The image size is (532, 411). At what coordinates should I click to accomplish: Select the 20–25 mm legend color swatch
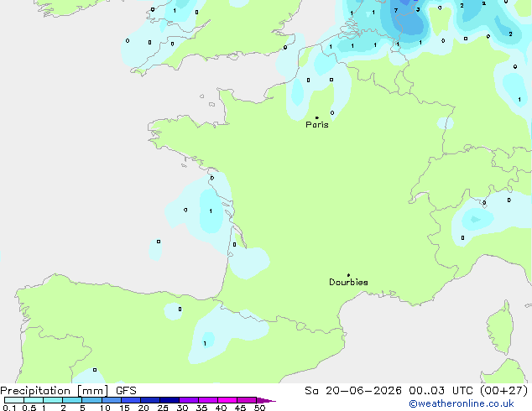pyautogui.click(x=150, y=400)
